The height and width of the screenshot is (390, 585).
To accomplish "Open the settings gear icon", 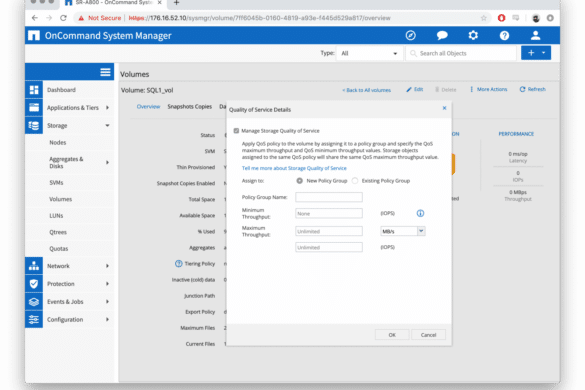I will (x=473, y=35).
